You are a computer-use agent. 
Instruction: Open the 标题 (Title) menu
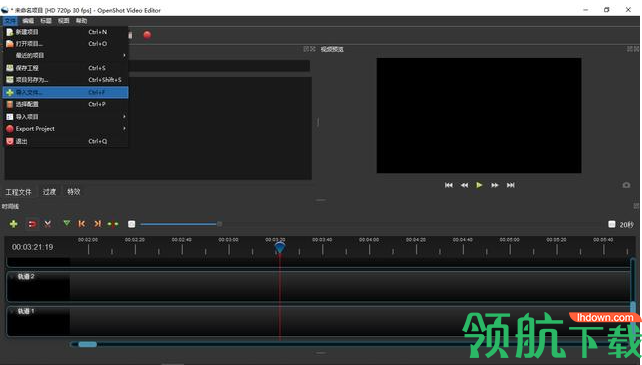click(x=46, y=21)
